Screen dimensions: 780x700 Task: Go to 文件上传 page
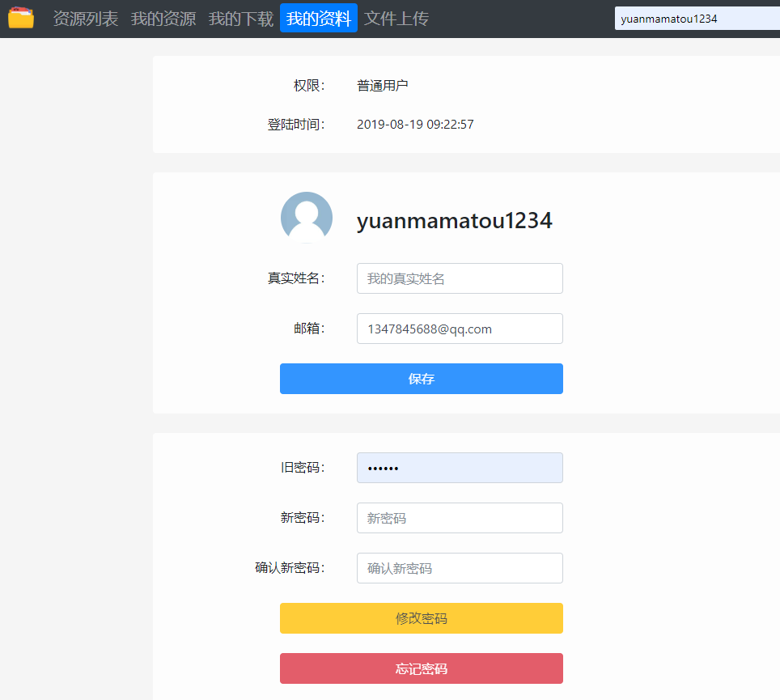(396, 18)
